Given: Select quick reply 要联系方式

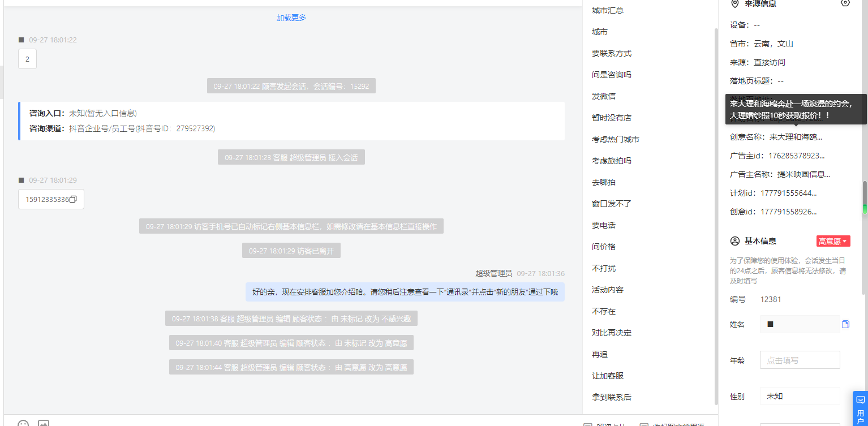Looking at the screenshot, I should pos(612,53).
